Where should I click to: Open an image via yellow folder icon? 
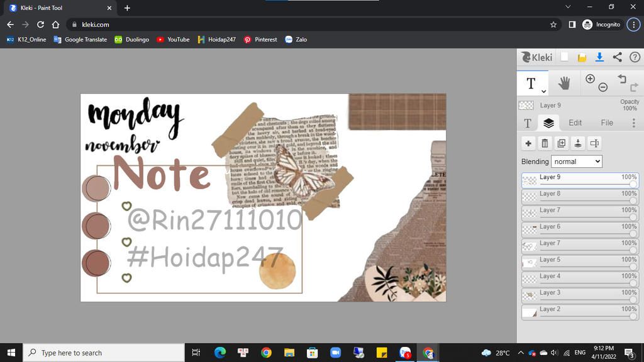(582, 57)
